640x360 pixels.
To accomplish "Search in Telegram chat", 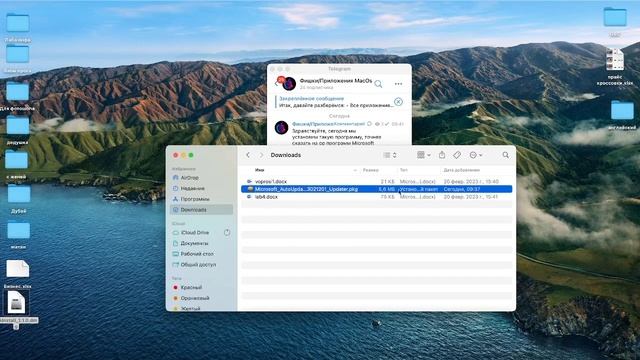I will (378, 84).
